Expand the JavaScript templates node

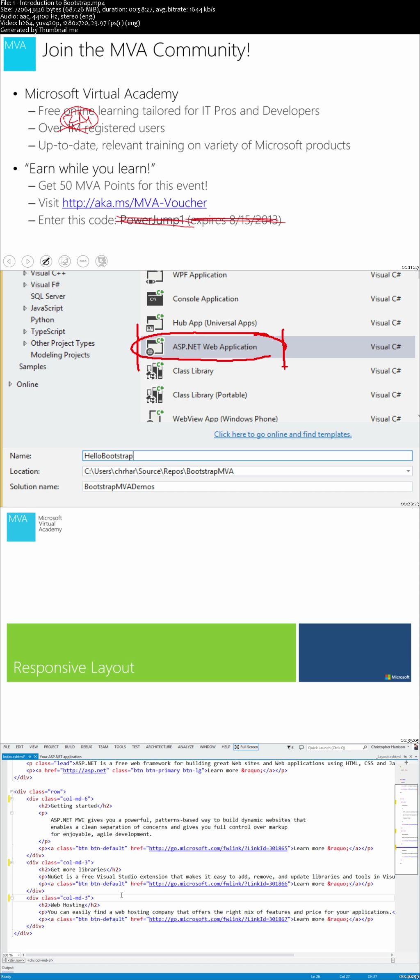point(25,308)
